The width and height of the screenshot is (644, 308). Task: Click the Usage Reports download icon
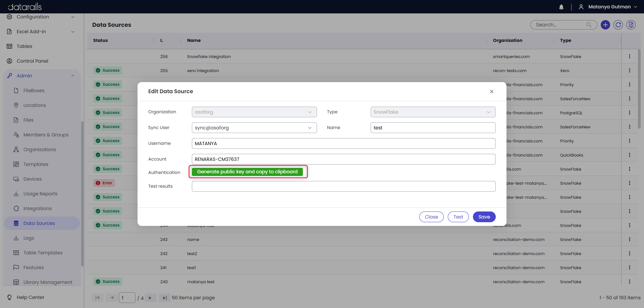(16, 194)
